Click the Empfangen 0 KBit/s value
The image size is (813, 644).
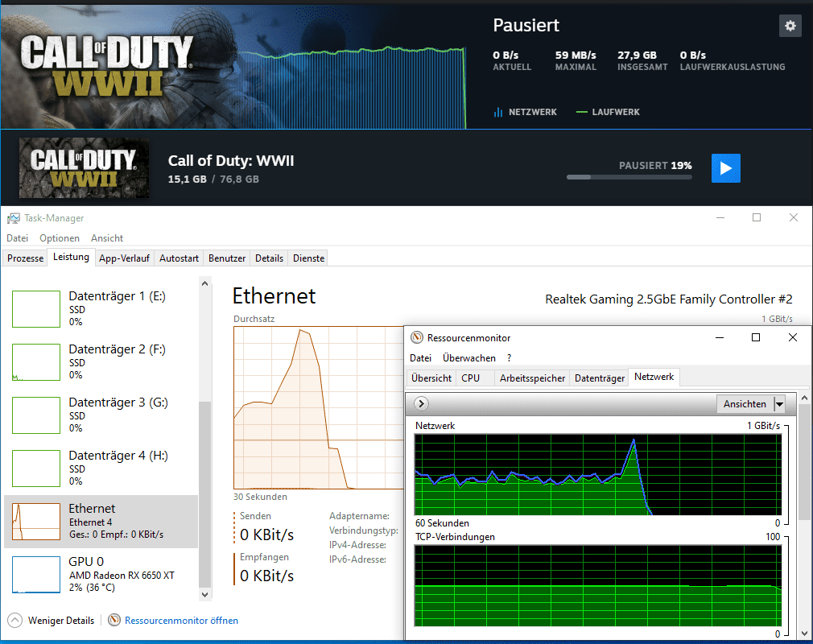(266, 576)
